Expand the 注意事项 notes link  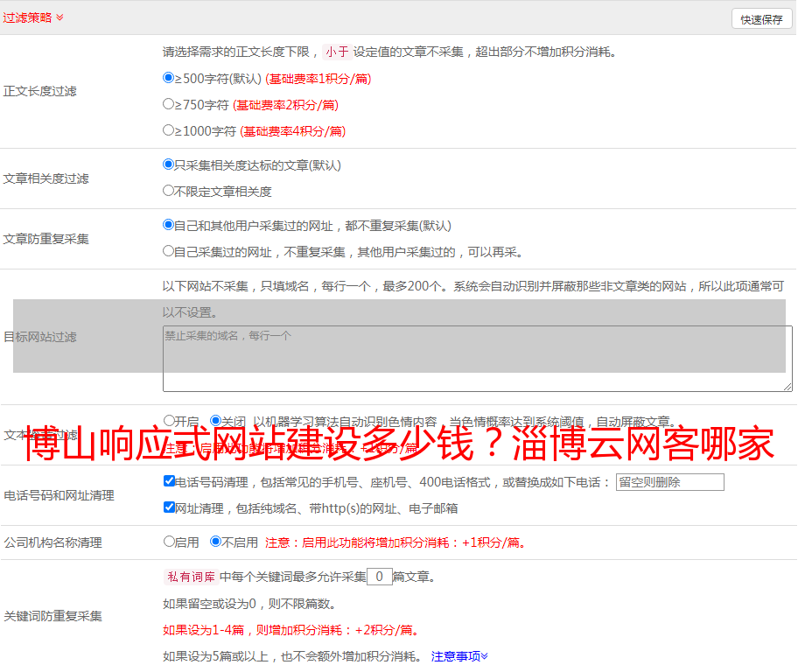pos(459,656)
